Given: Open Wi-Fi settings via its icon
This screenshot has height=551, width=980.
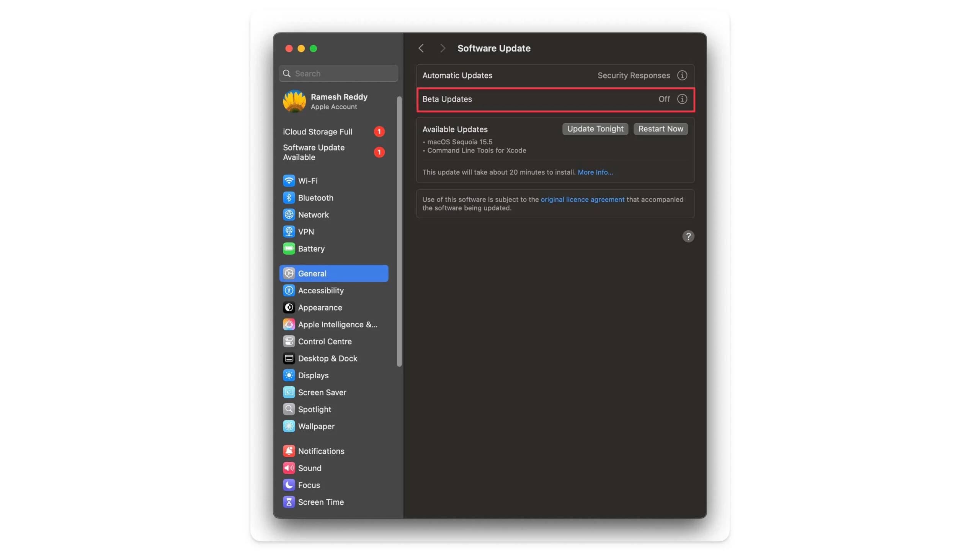Looking at the screenshot, I should [x=289, y=180].
